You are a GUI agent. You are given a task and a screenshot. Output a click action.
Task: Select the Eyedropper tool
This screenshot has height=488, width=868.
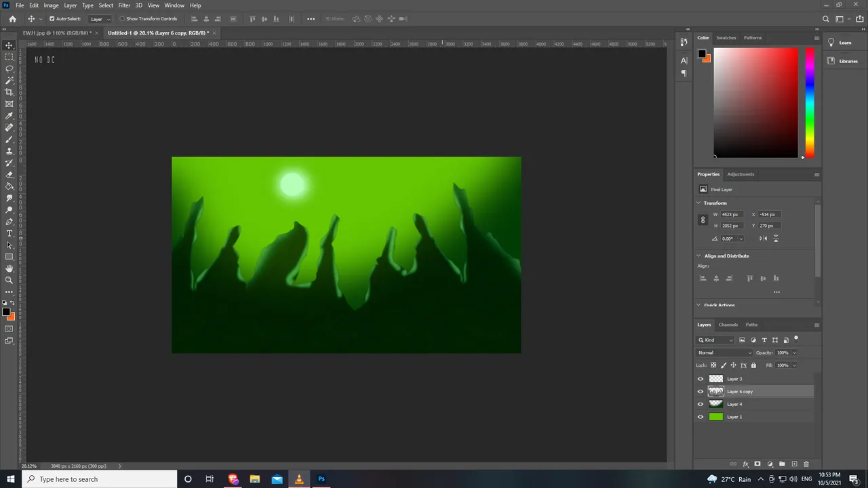[9, 116]
